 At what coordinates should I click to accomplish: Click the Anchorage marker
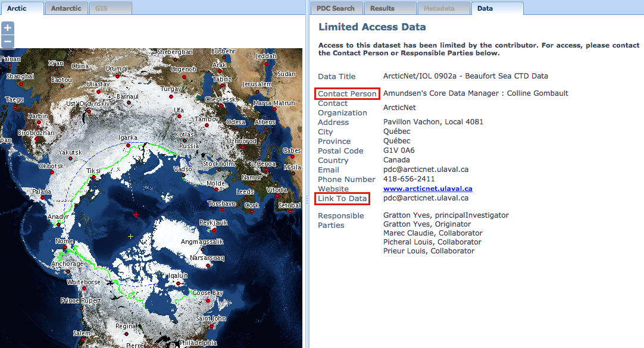[68, 271]
